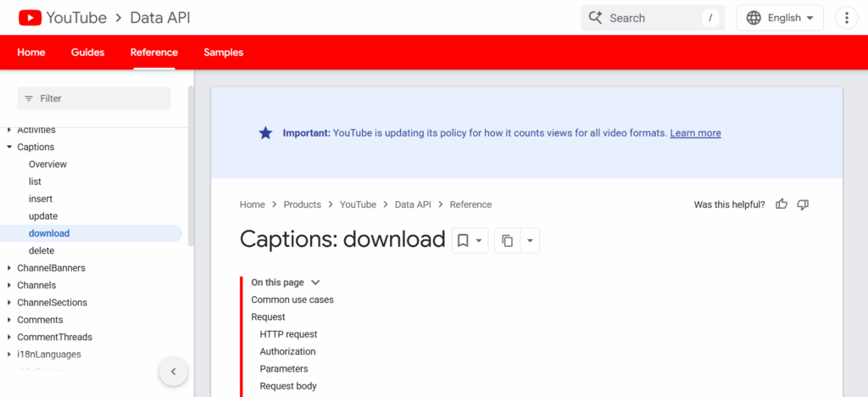Expand the ChannelBanners tree node
This screenshot has width=868, height=397.
tap(9, 268)
